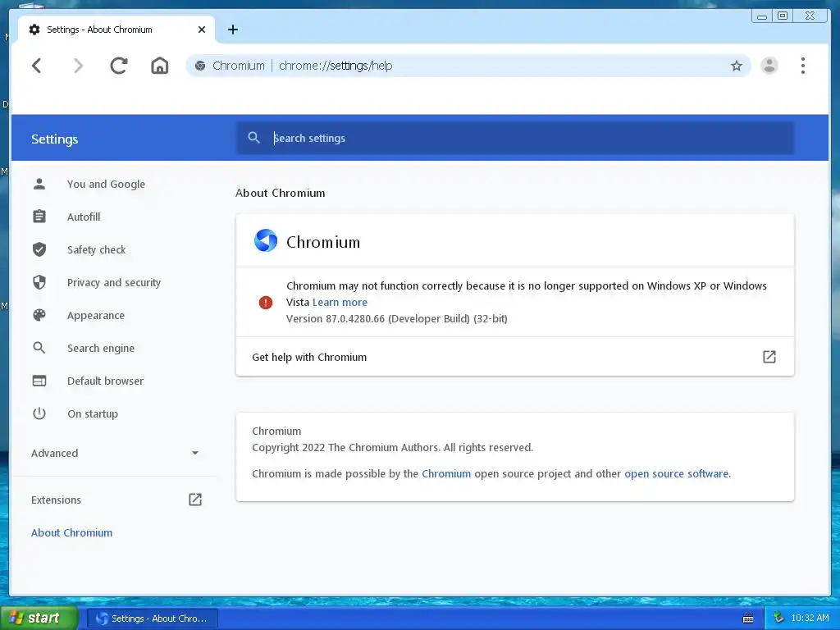Screen dimensions: 840x630
Task: Click the site info icon in address bar
Action: [200, 66]
